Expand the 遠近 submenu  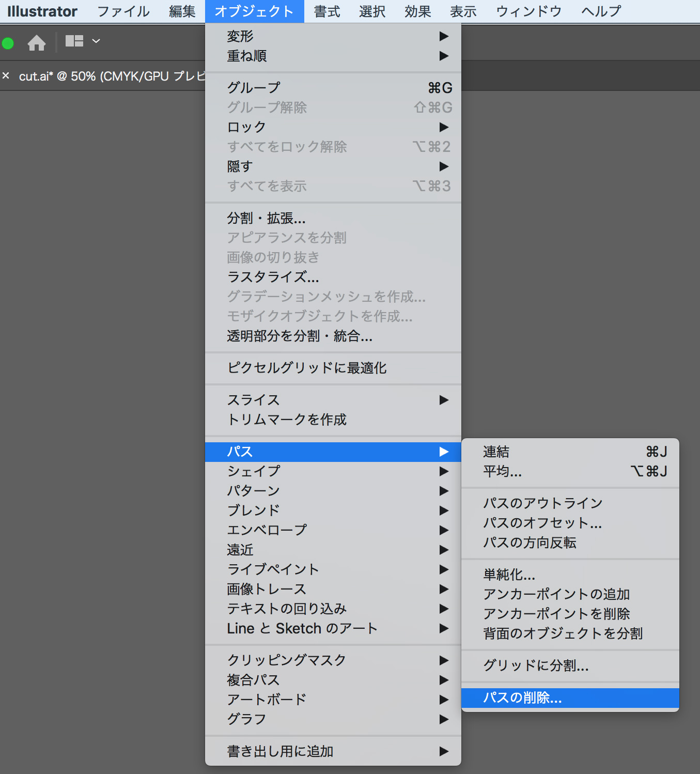pos(333,550)
